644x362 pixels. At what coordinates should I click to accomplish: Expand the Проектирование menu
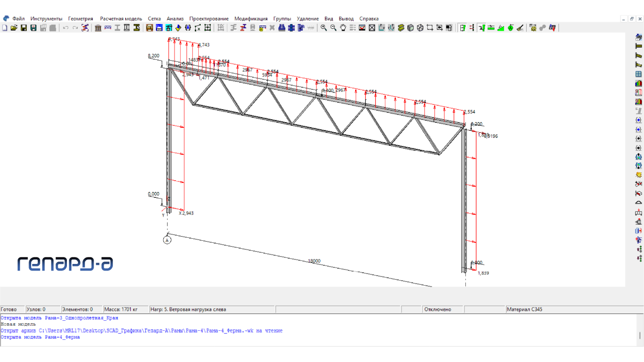click(x=209, y=19)
